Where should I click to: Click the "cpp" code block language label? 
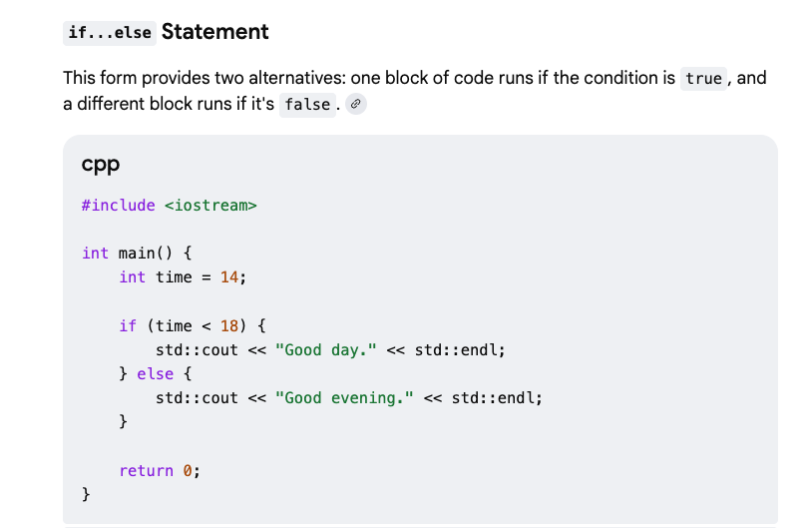(101, 164)
